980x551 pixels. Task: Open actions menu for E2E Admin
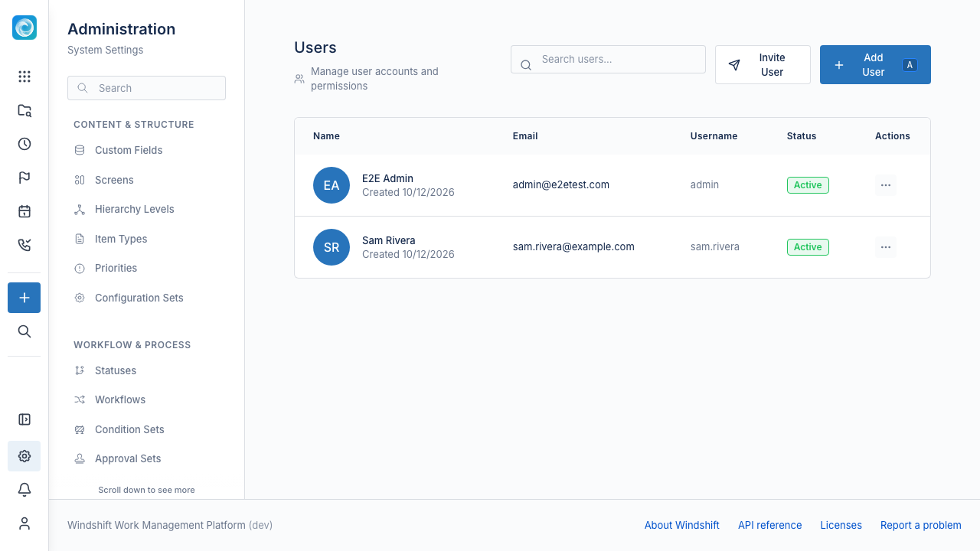[x=886, y=185]
